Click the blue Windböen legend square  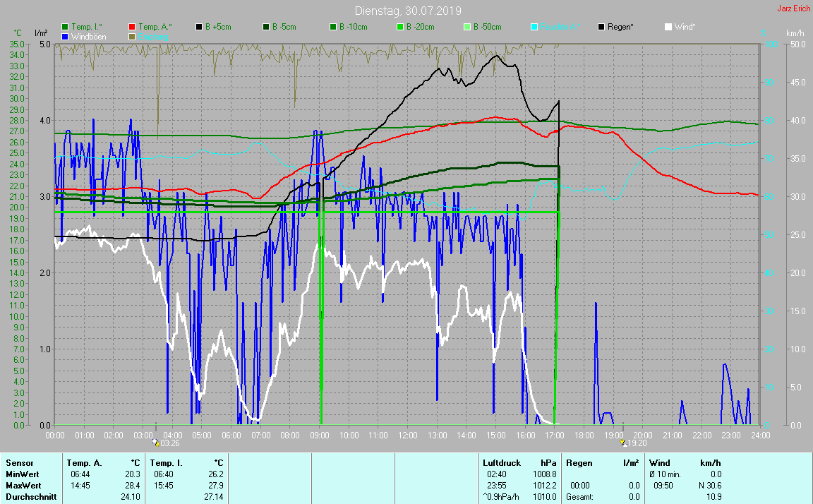(65, 36)
